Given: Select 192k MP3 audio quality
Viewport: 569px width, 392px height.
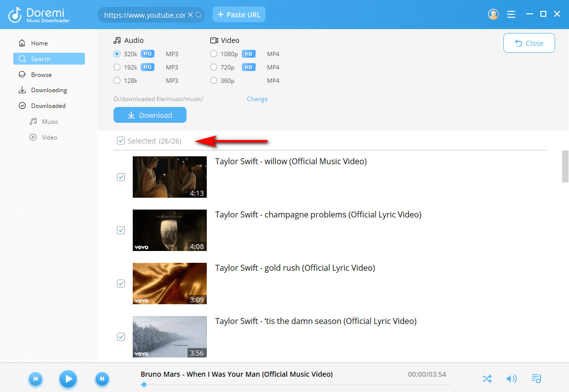Looking at the screenshot, I should coord(117,67).
